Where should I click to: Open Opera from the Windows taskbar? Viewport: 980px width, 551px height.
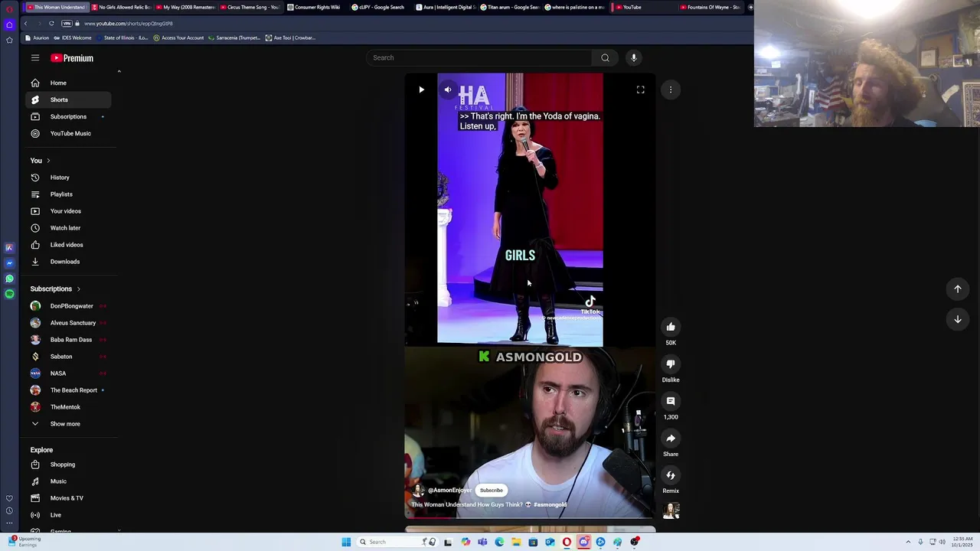567,542
